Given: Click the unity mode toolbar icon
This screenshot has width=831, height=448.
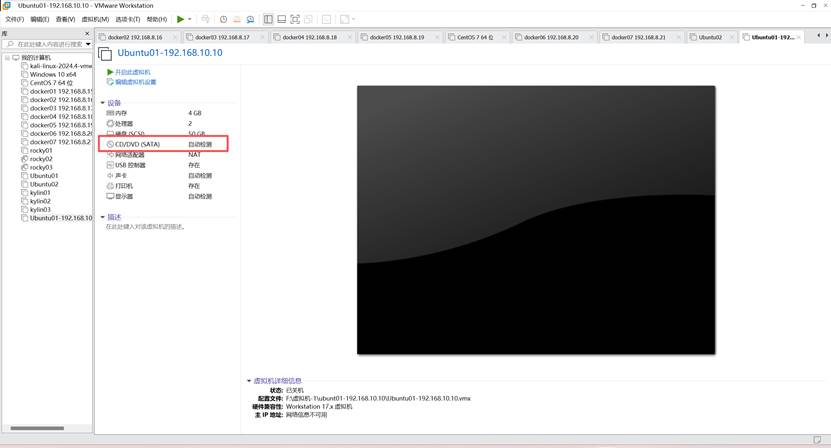Looking at the screenshot, I should [x=308, y=19].
